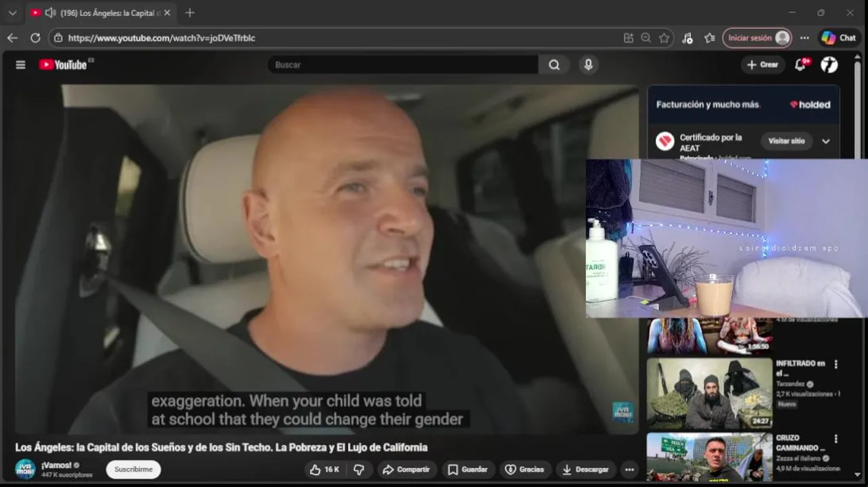
Task: Click the holded ad advertiser logo
Action: point(665,141)
